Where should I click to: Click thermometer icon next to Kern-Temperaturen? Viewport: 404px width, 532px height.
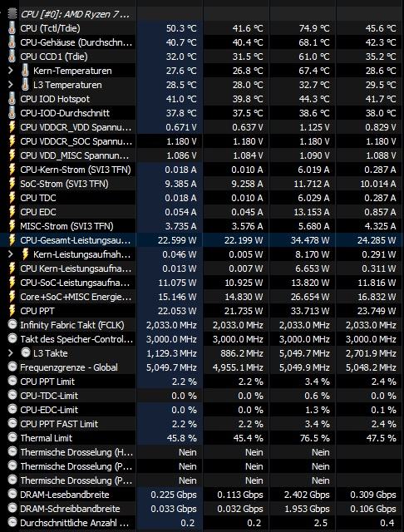click(25, 71)
